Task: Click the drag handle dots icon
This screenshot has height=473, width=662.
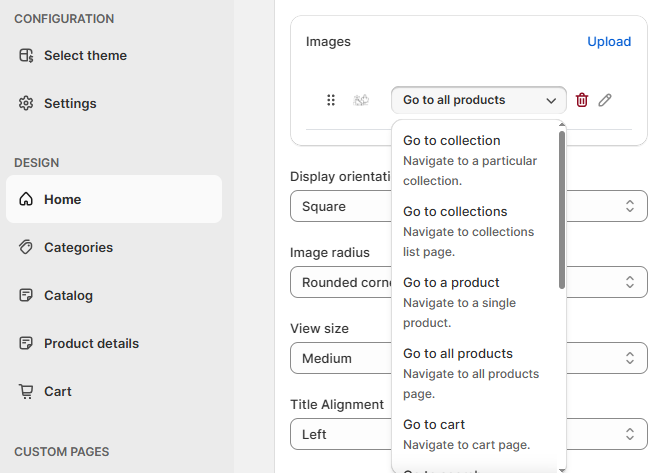Action: 331,100
